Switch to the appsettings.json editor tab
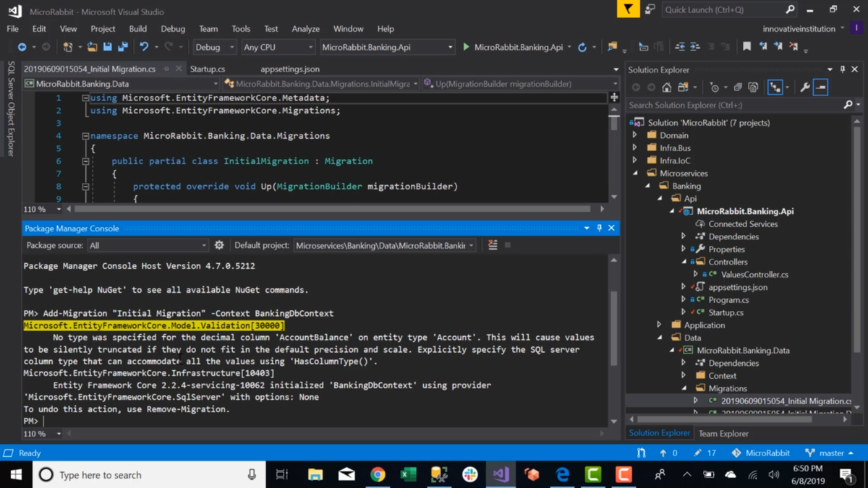This screenshot has width=868, height=488. [x=290, y=69]
